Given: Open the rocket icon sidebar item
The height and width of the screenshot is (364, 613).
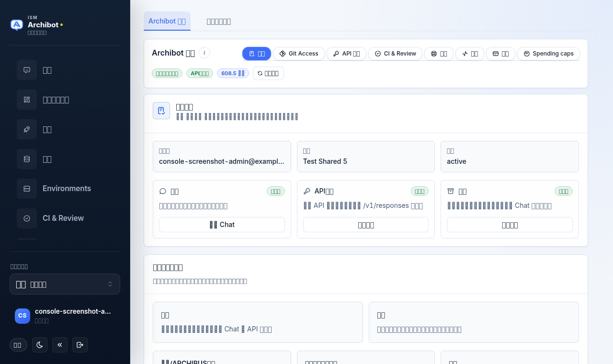Looking at the screenshot, I should 27,129.
